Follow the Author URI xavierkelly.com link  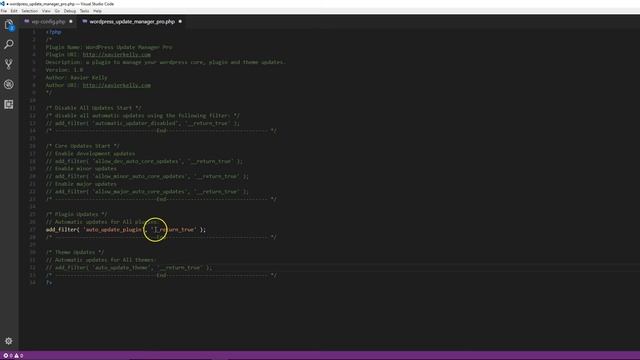pyautogui.click(x=116, y=85)
